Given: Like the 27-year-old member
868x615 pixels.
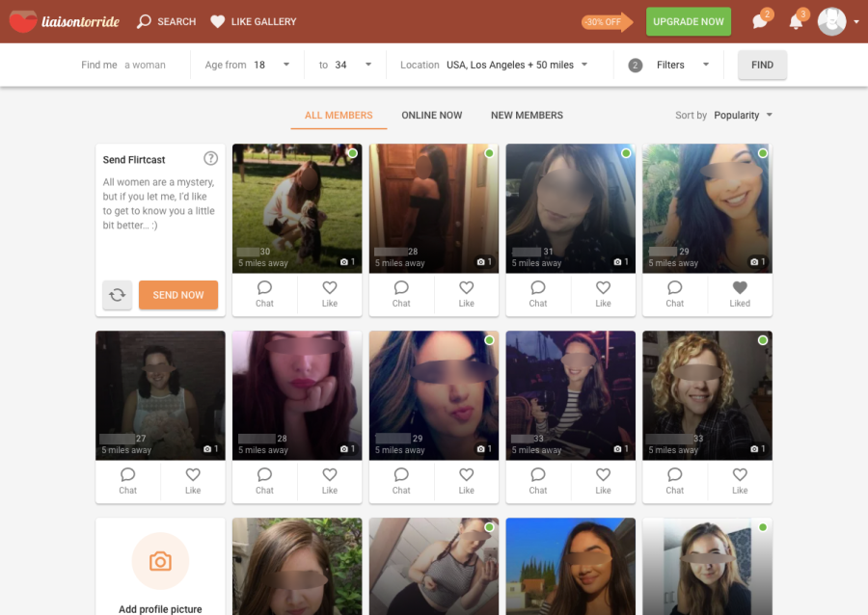Looking at the screenshot, I should coord(193,482).
